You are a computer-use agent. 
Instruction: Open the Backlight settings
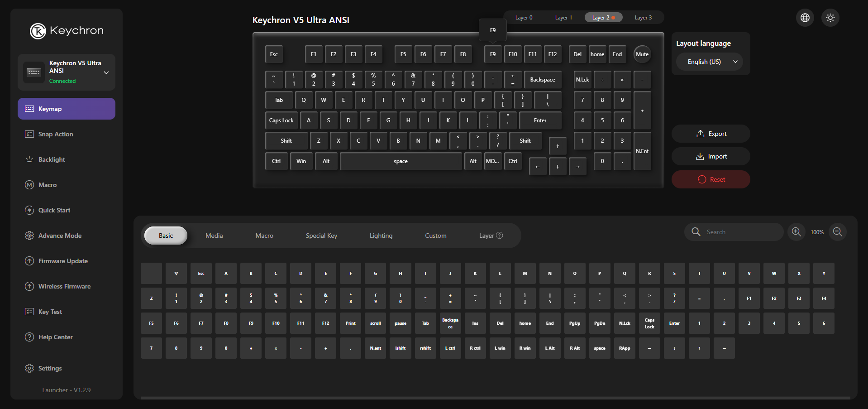(x=66, y=159)
